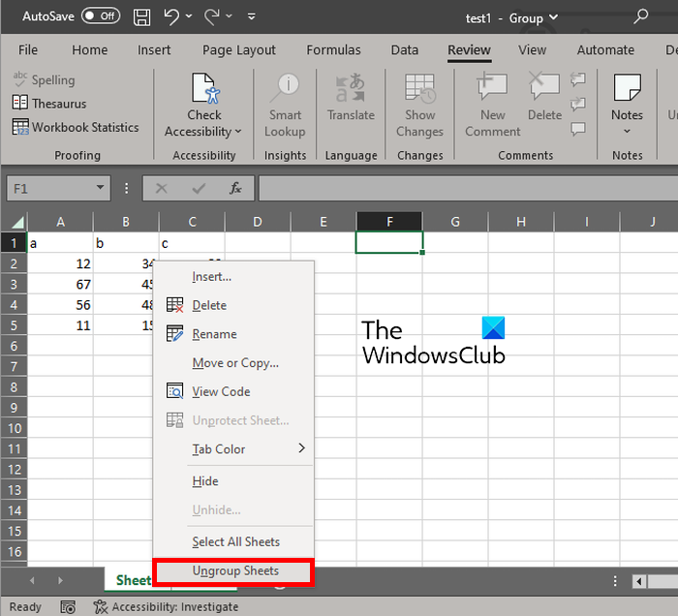This screenshot has height=616, width=678.
Task: Select column A header
Action: point(60,222)
